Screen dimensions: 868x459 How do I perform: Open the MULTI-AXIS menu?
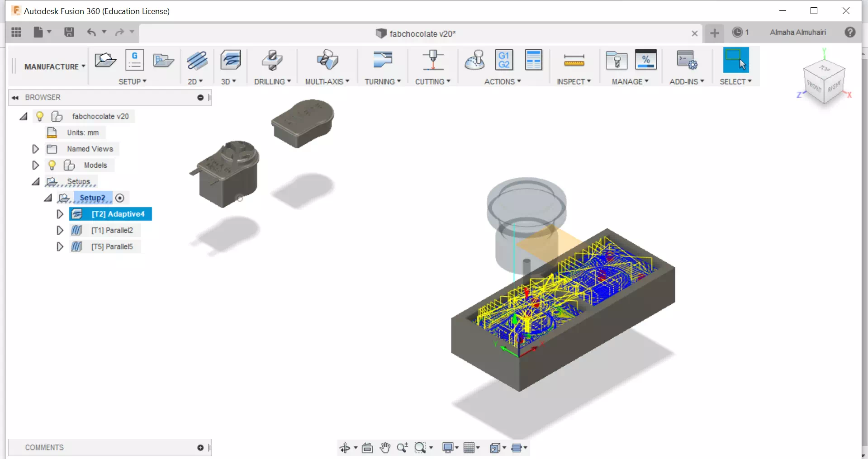(327, 81)
